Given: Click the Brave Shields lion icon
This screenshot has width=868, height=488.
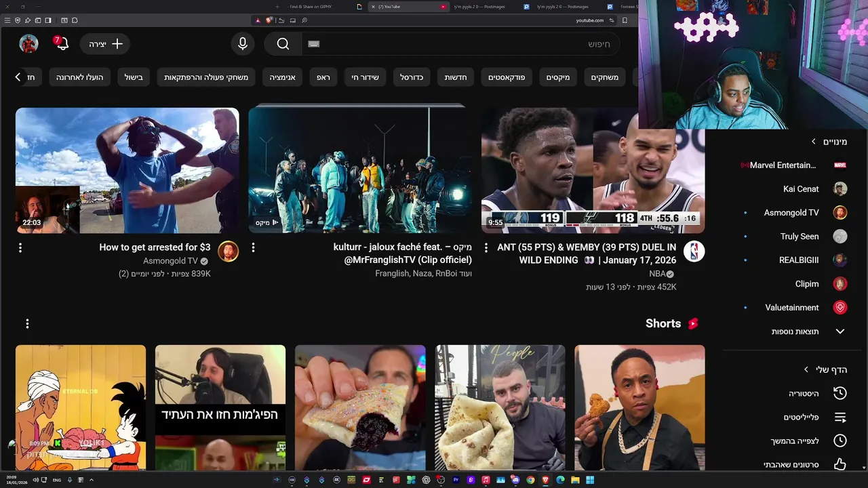Looking at the screenshot, I should pyautogui.click(x=269, y=20).
